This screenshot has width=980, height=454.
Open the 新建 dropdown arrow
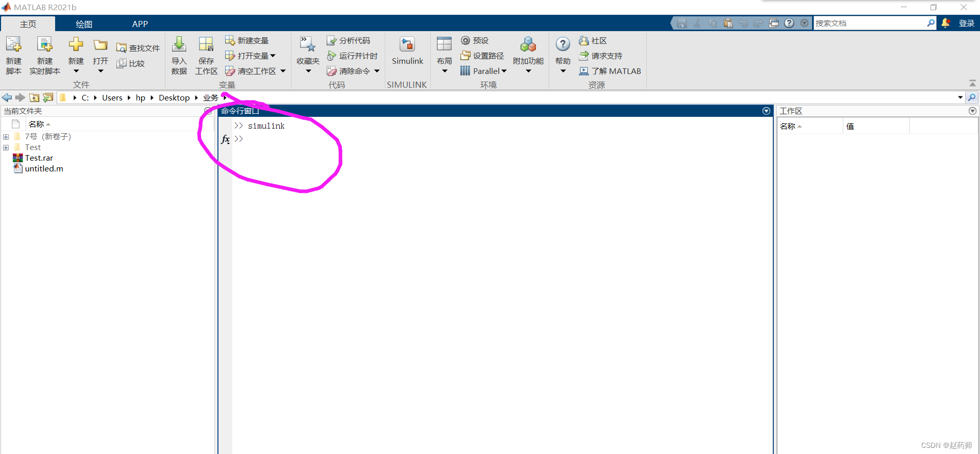pos(76,71)
